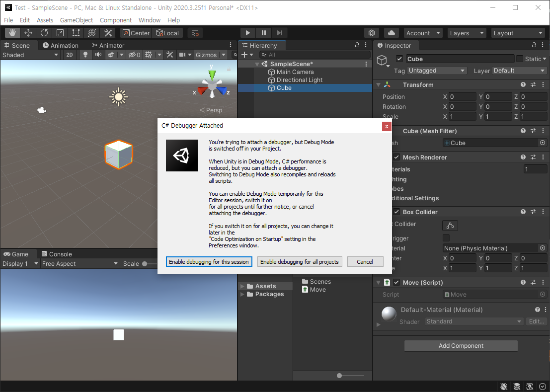The width and height of the screenshot is (550, 392).
Task: Select the Scale tool
Action: (60, 33)
